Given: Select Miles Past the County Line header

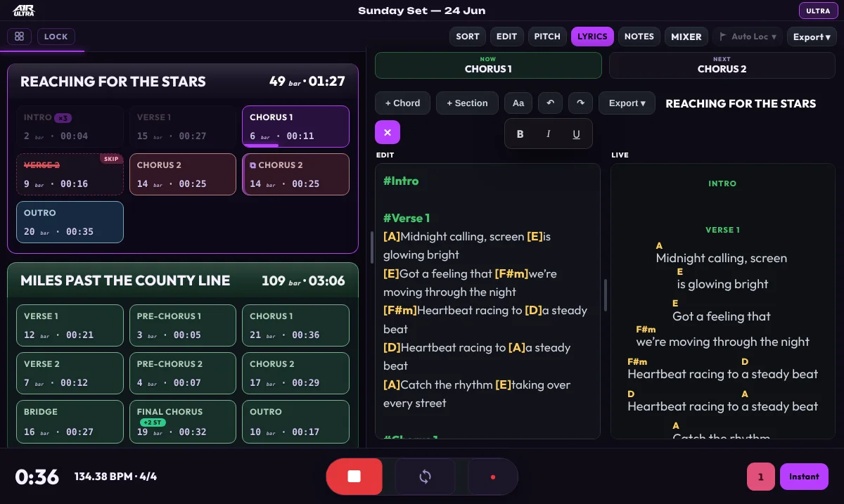Looking at the screenshot, I should point(183,280).
